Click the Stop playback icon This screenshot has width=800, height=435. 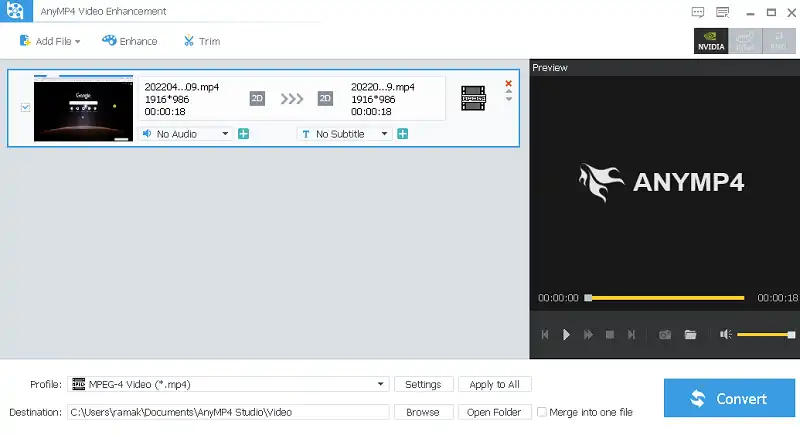pos(610,335)
